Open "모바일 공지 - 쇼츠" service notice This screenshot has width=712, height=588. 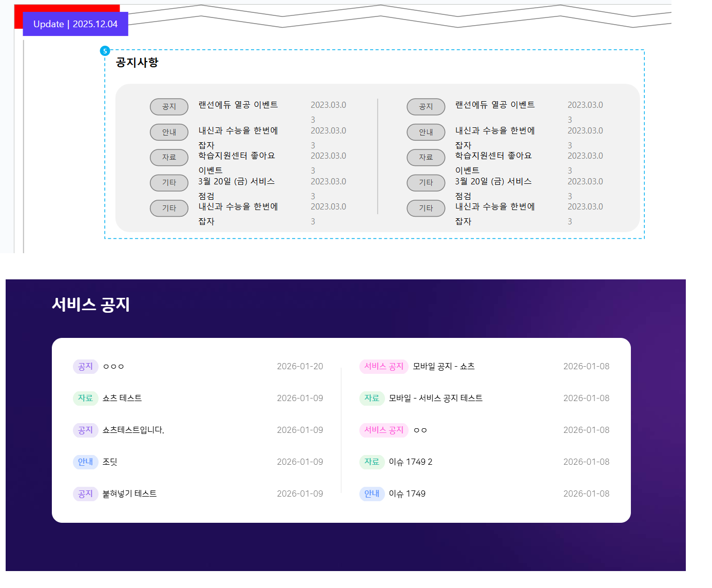click(444, 366)
